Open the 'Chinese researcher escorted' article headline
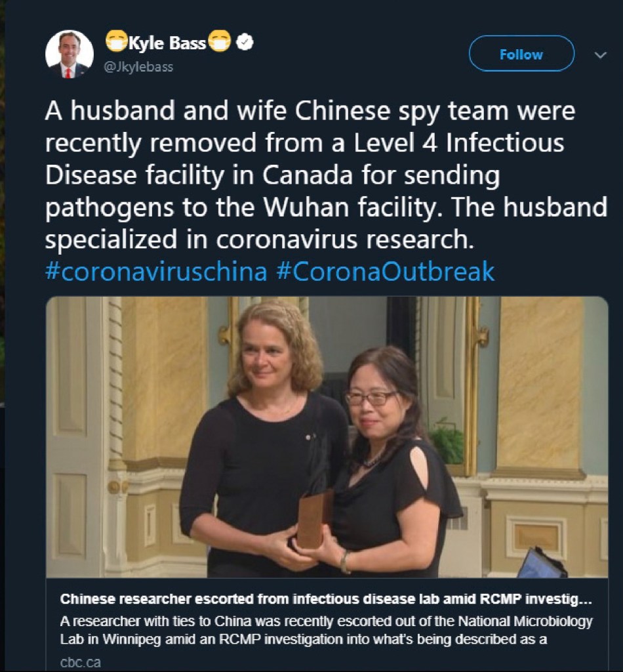Image resolution: width=623 pixels, height=672 pixels. (326, 598)
